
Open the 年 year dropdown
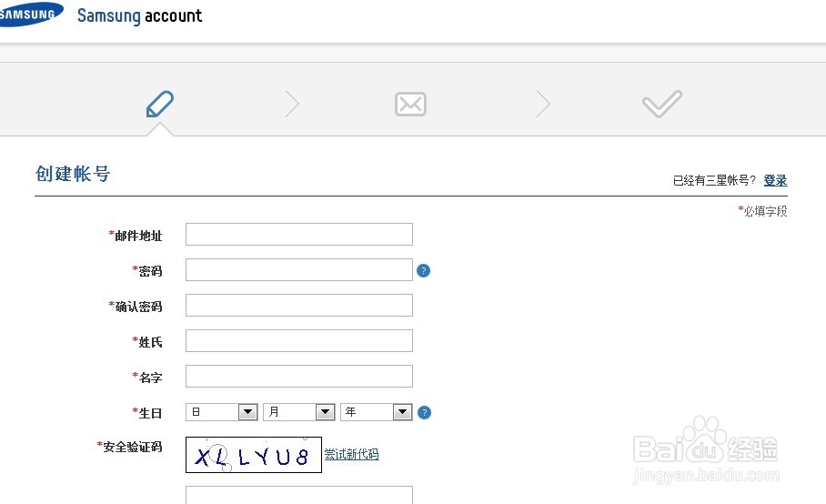(376, 412)
